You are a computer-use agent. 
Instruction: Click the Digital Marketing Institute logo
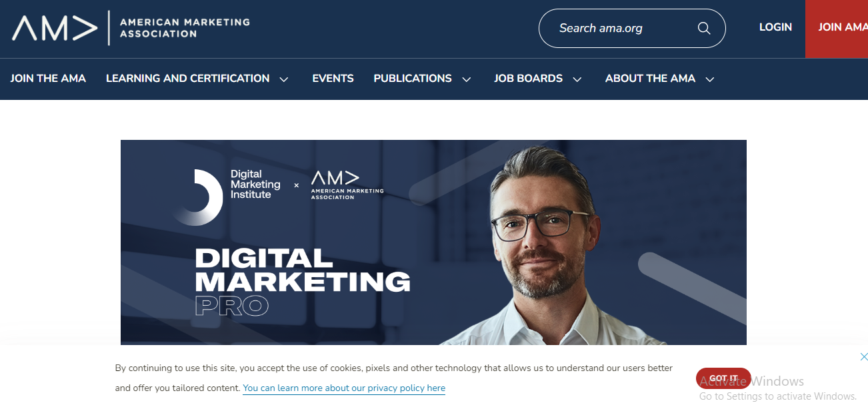coord(227,197)
